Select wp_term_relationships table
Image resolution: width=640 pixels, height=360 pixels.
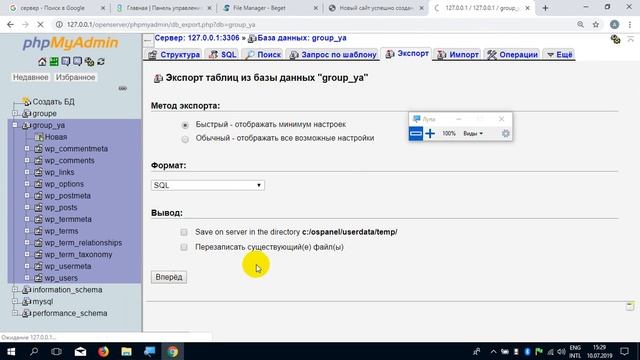(x=83, y=243)
